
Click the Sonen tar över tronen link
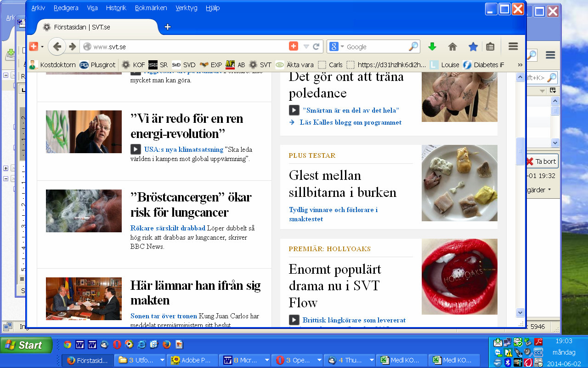[164, 316]
